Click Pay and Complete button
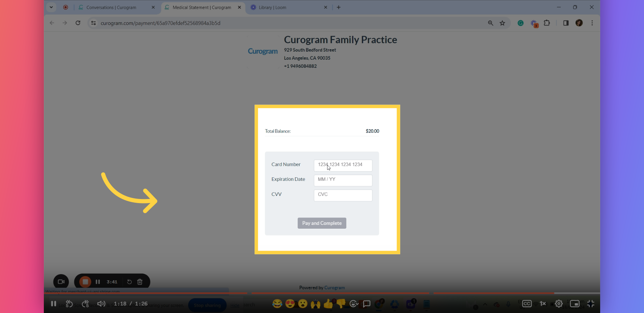Image resolution: width=644 pixels, height=313 pixels. coord(322,223)
